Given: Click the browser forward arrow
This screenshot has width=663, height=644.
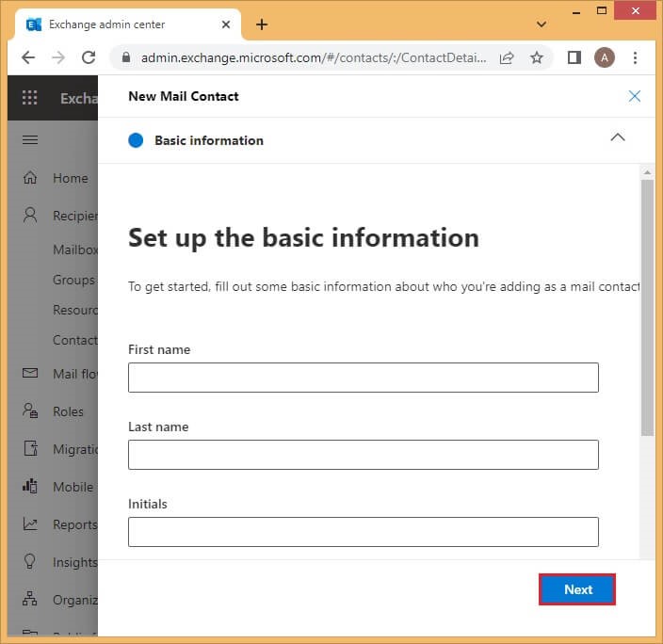Looking at the screenshot, I should (58, 57).
